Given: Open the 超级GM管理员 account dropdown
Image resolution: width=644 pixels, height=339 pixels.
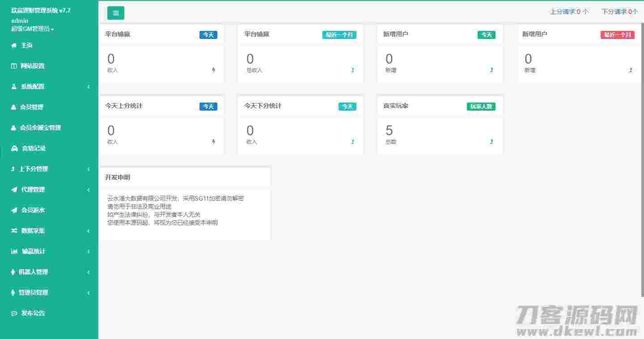Looking at the screenshot, I should tap(32, 29).
